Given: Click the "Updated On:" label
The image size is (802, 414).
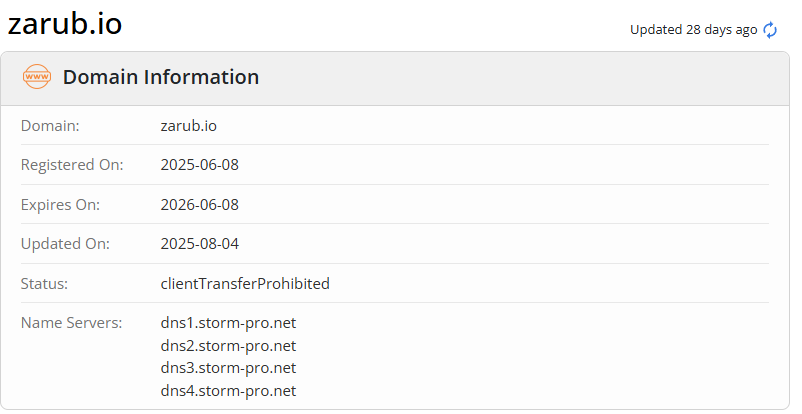Looking at the screenshot, I should (65, 244).
